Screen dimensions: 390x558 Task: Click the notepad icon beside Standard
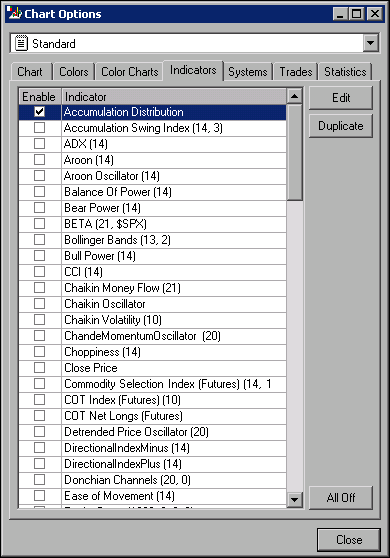(21, 43)
